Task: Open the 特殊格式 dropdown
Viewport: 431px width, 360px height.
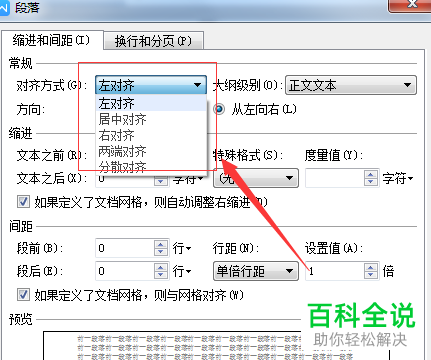Action: 256,178
